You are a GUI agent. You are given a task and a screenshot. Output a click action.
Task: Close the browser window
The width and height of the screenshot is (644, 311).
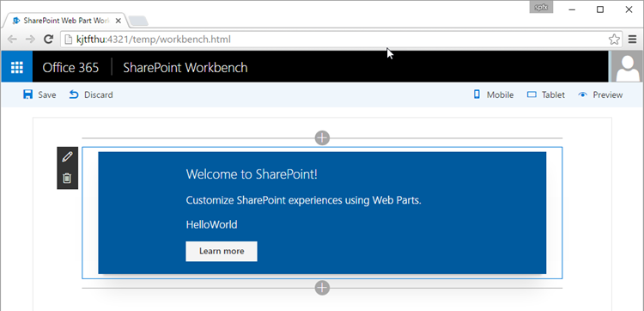point(629,9)
